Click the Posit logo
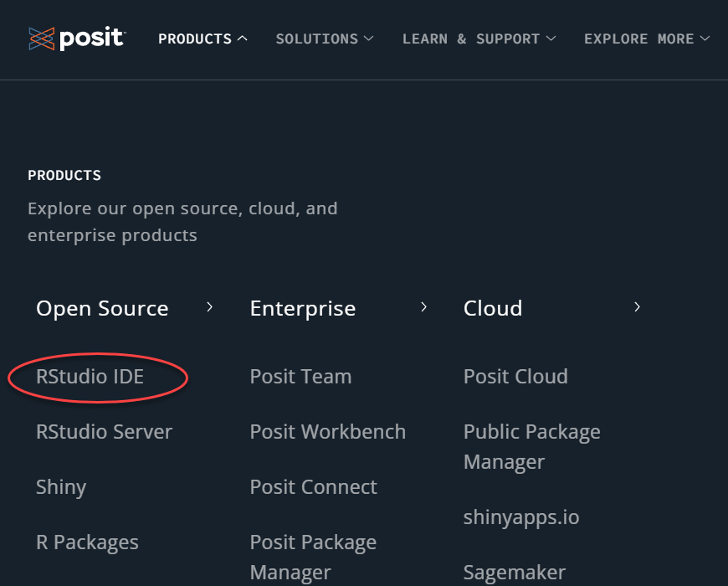The image size is (728, 586). click(76, 39)
